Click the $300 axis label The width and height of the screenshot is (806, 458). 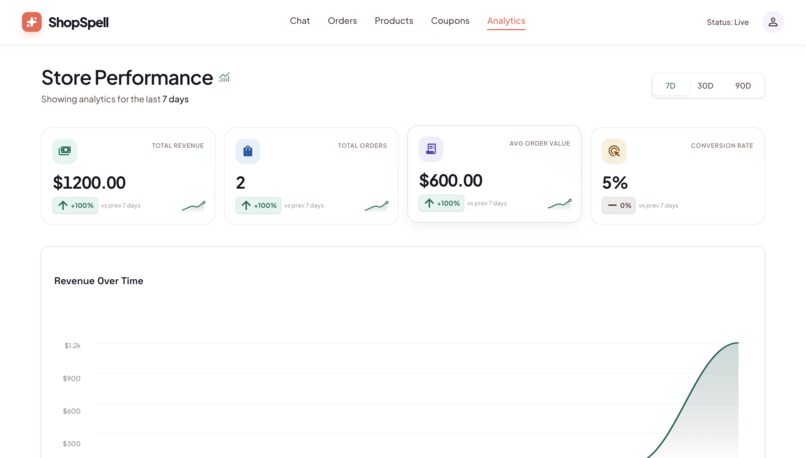point(71,444)
